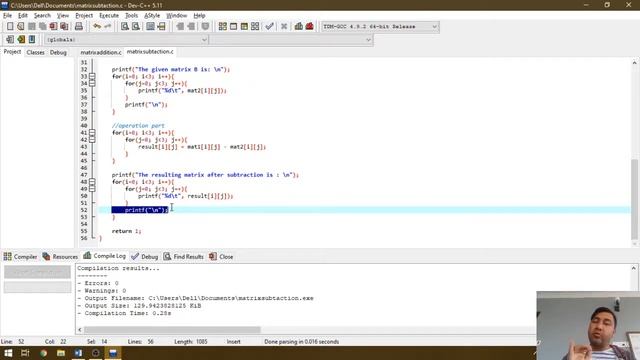Screen dimensions: 640x360
Task: Click the checkmark Debug toolbar icon
Action: (269, 27)
